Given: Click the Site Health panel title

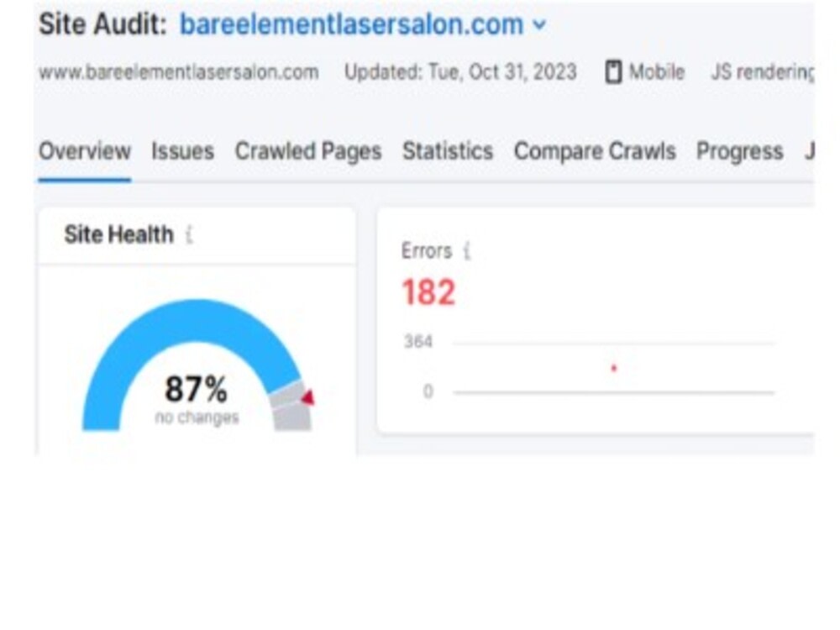Looking at the screenshot, I should tap(119, 234).
